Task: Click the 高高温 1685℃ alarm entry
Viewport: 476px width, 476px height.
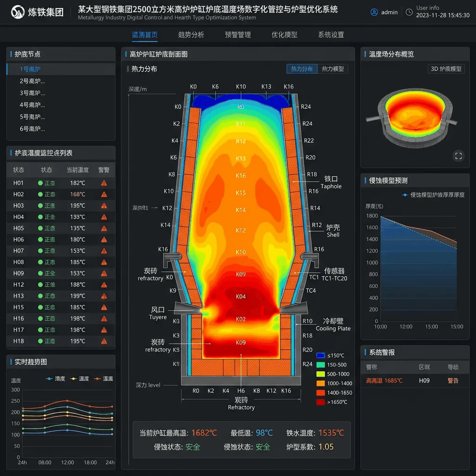Action: 384,380
